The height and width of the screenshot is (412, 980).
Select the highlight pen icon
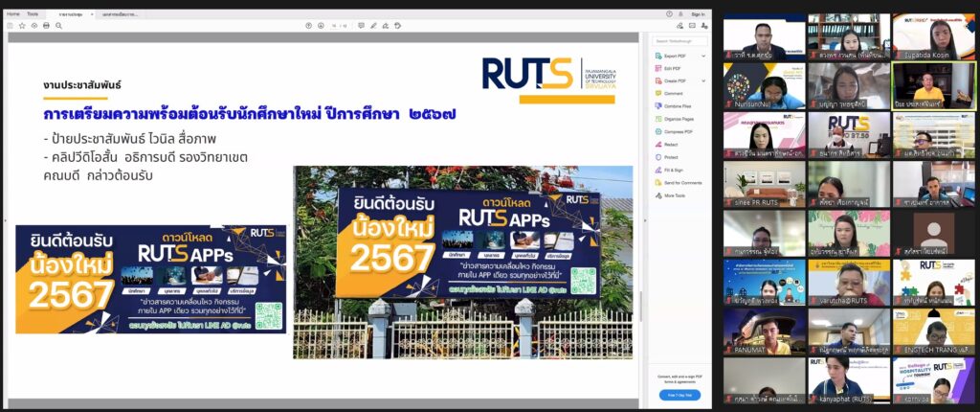click(374, 26)
